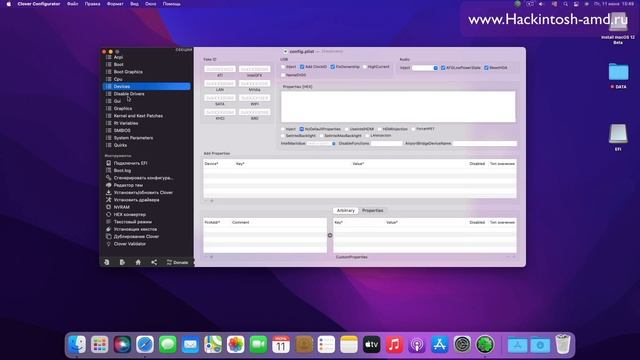Image resolution: width=640 pixels, height=360 pixels.
Task: Select Rt Variables in sidebar
Action: [x=126, y=123]
